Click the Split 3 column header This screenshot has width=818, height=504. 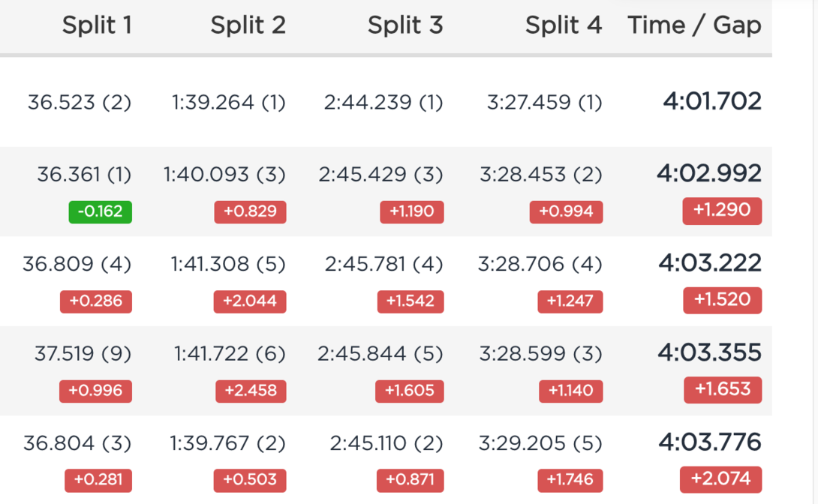[x=404, y=25]
